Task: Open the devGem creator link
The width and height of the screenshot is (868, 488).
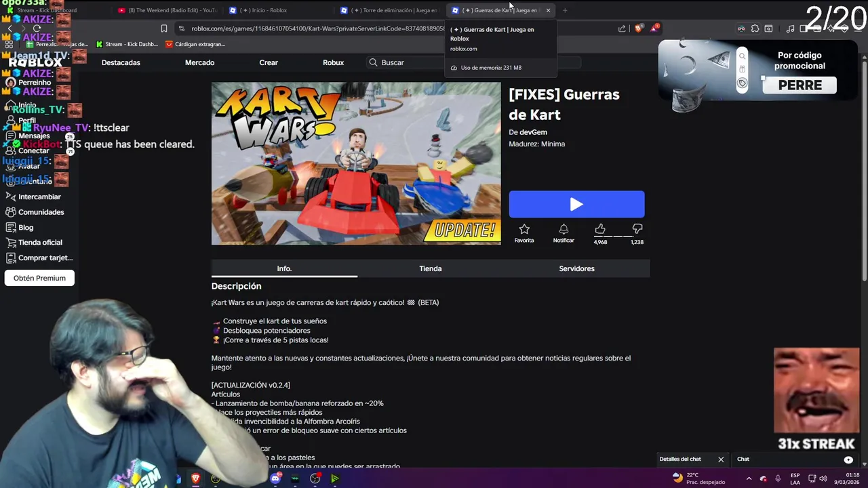Action: click(x=533, y=132)
